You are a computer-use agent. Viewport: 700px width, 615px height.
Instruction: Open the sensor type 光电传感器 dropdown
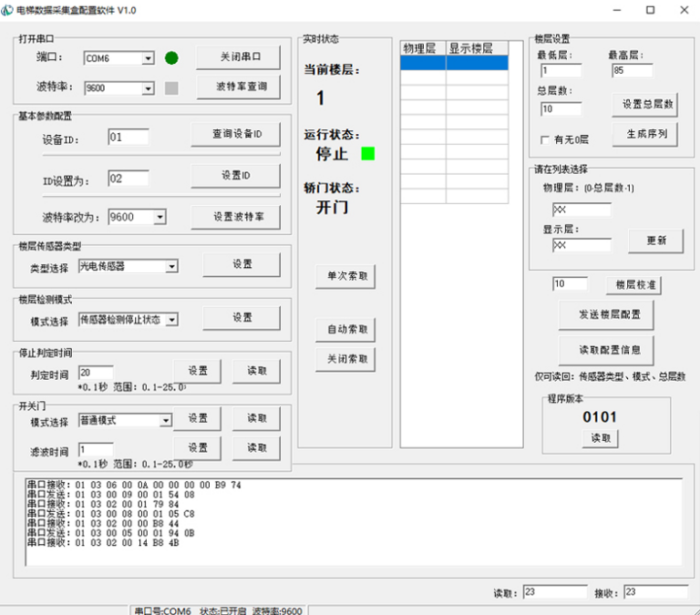coord(172,266)
